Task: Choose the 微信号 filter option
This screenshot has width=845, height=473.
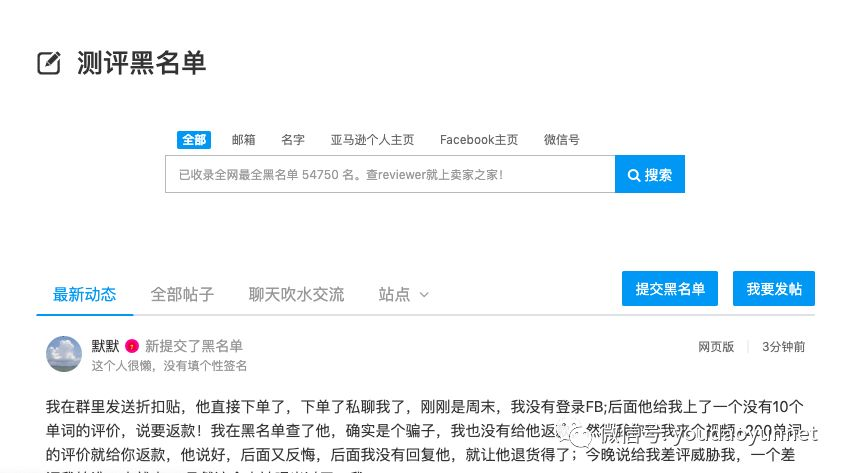Action: pyautogui.click(x=562, y=140)
